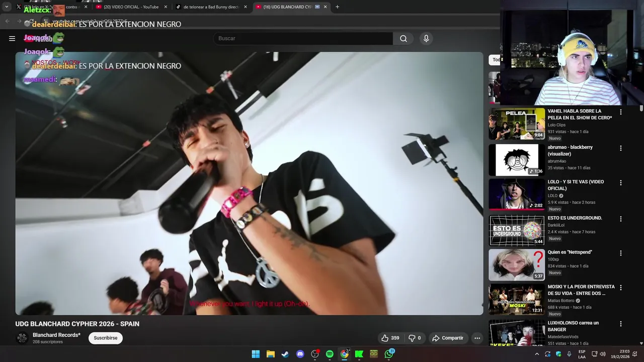Viewport: 644px width, 362px height.
Task: Switch to VIDEO OFICIAL - YouTube tab
Action: click(x=131, y=7)
